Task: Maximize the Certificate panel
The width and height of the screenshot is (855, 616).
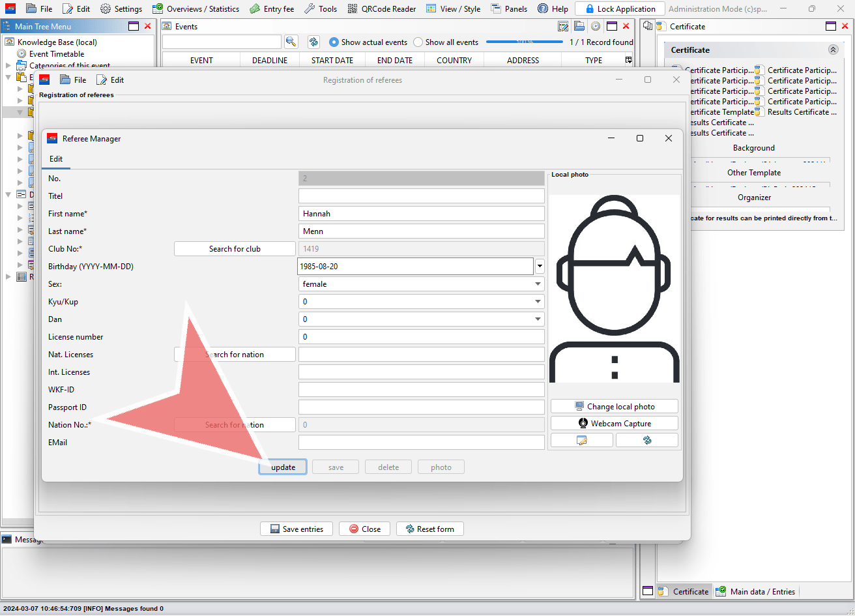Action: (x=830, y=26)
